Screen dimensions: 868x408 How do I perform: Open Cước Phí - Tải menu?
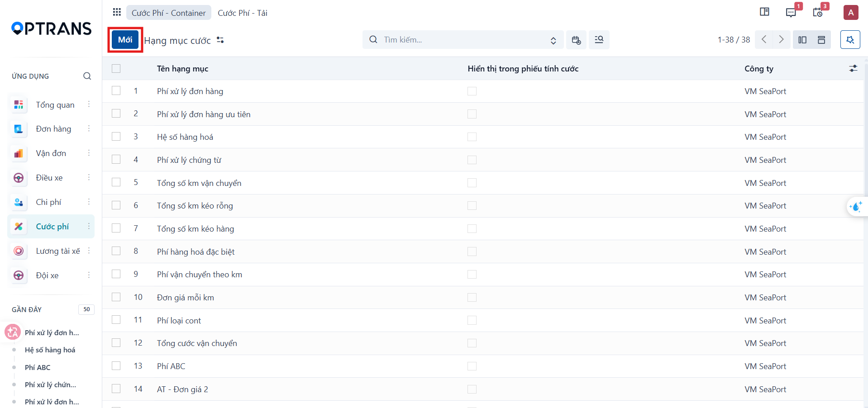[243, 13]
